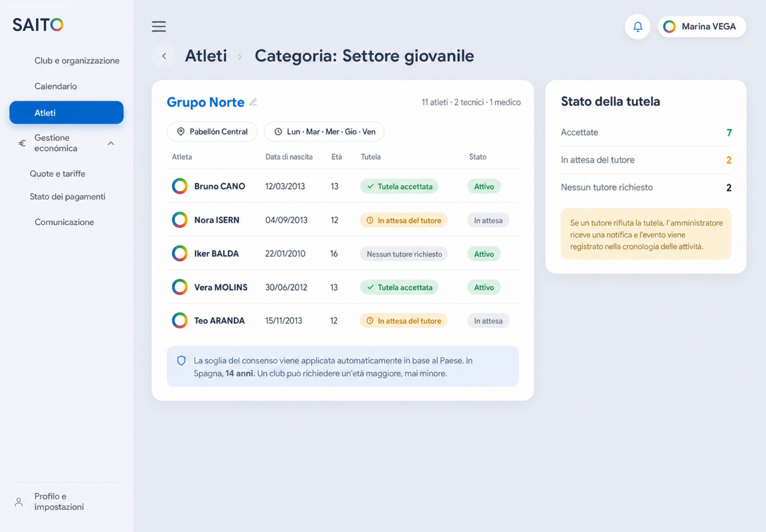
Task: Click Teo ARANDA's avatar ring
Action: 180,320
